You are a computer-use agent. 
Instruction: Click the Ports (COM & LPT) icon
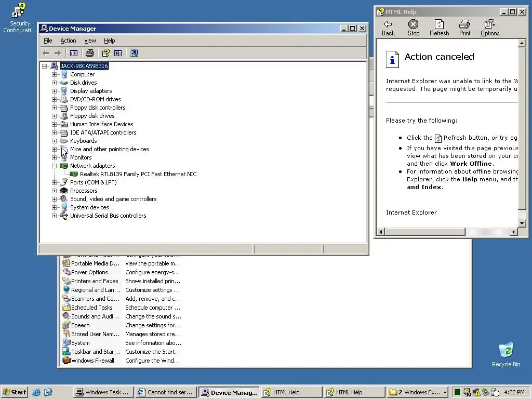pos(64,182)
